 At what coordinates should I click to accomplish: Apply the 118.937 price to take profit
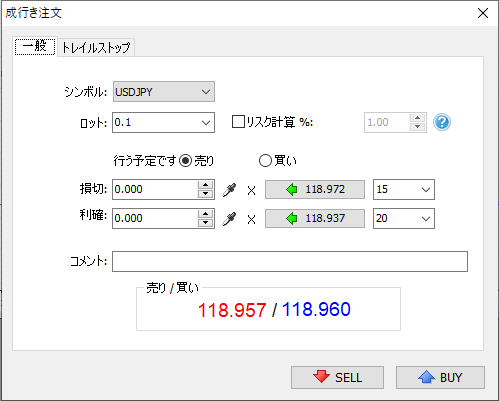315,219
